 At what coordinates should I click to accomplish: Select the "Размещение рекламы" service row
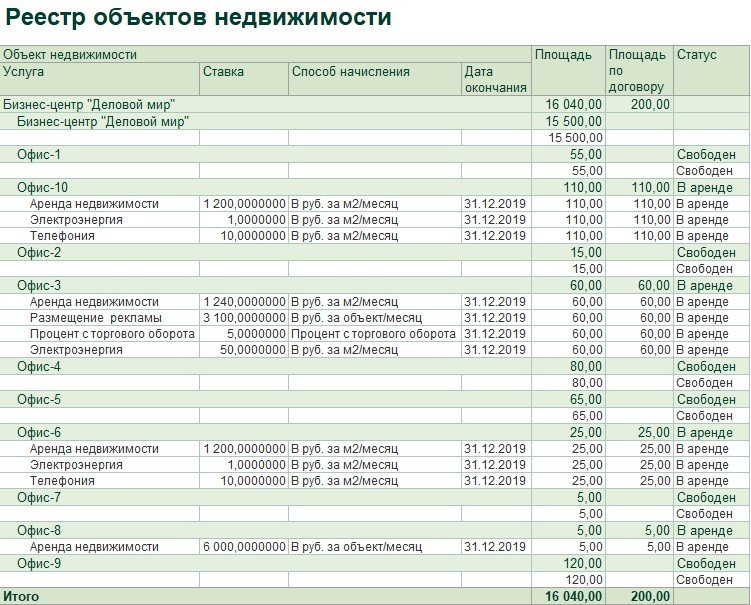pyautogui.click(x=91, y=318)
